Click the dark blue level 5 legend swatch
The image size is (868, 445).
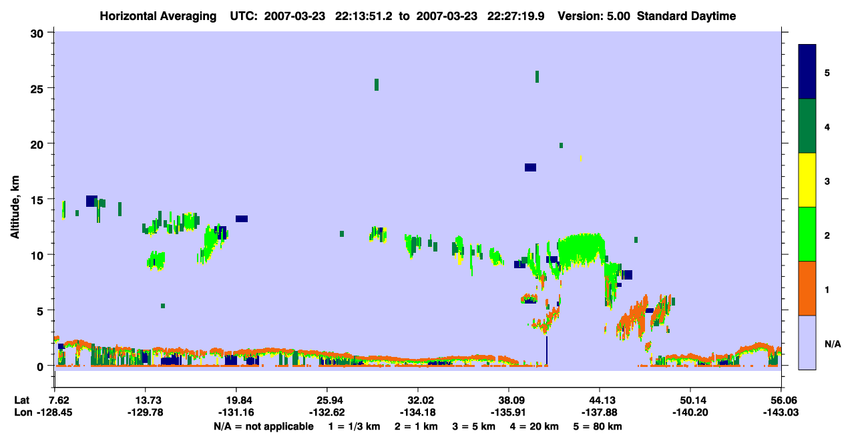807,72
